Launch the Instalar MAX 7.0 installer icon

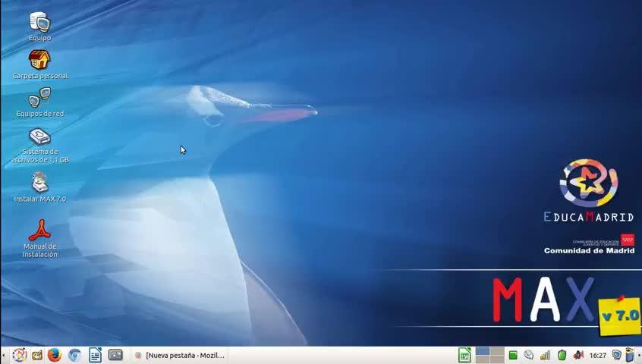click(x=39, y=187)
